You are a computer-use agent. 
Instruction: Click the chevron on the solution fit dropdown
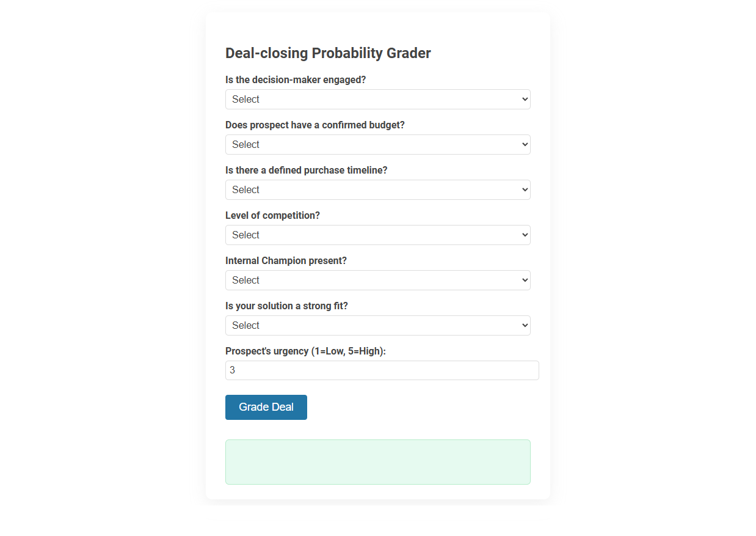click(524, 325)
